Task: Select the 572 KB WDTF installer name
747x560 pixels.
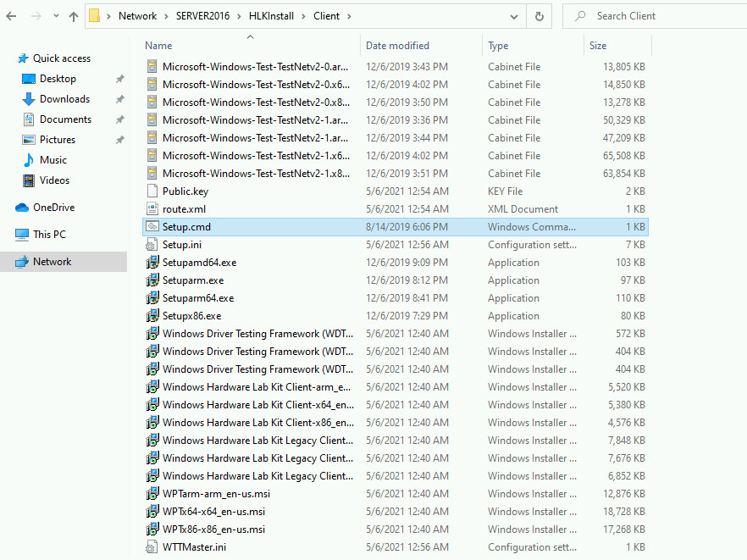Action: [257, 334]
